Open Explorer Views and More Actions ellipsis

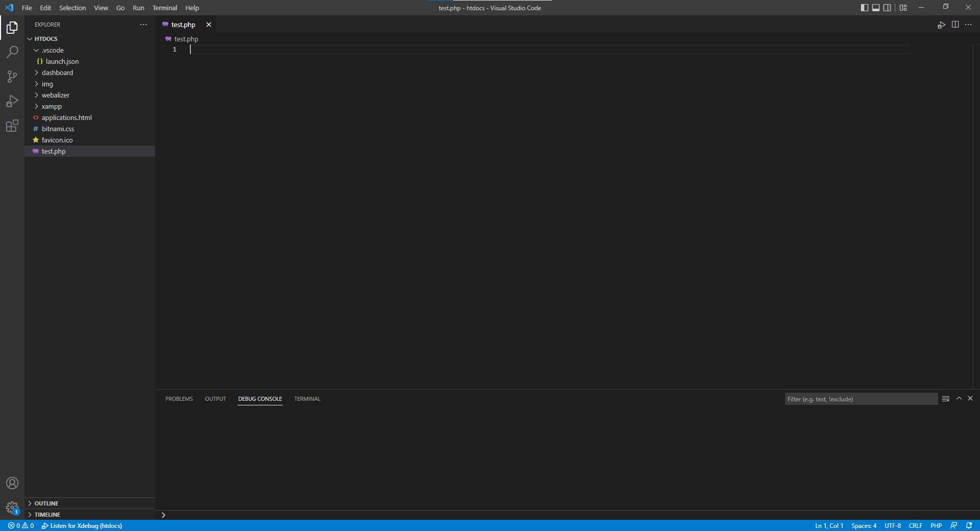coord(143,25)
